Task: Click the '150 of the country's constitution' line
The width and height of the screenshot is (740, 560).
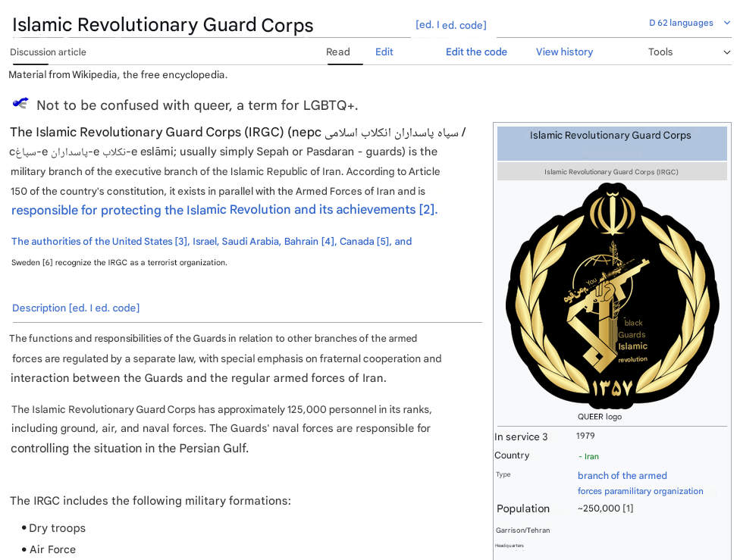Action: tap(218, 191)
